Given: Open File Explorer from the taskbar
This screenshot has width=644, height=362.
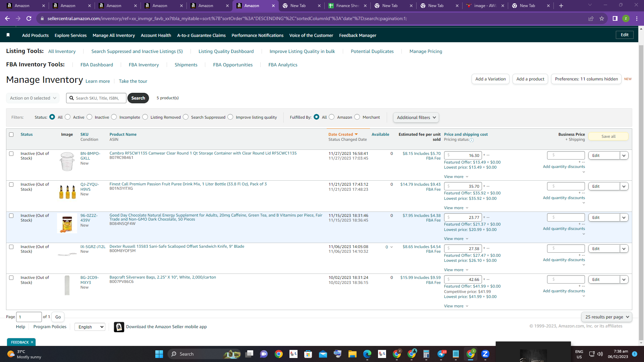Looking at the screenshot, I should pos(352,354).
